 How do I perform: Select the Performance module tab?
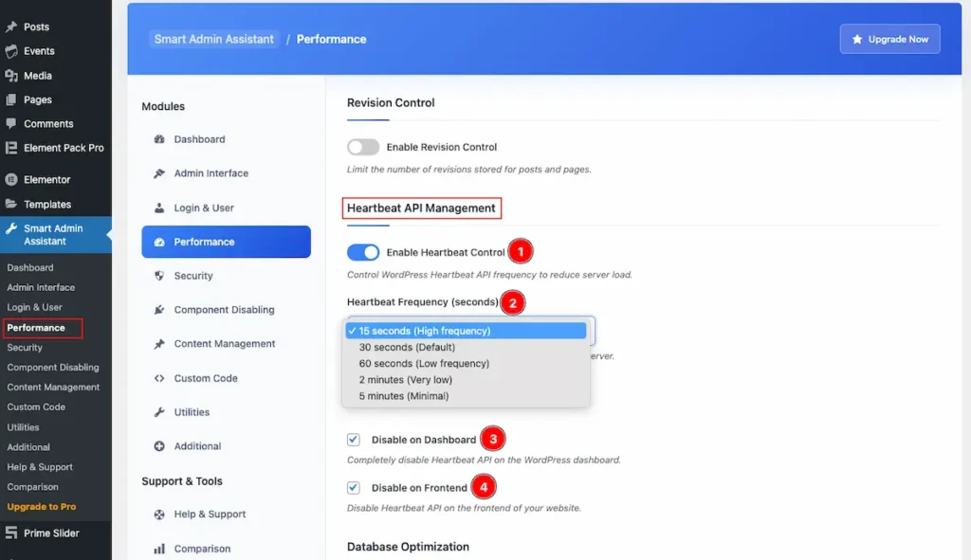pos(226,242)
